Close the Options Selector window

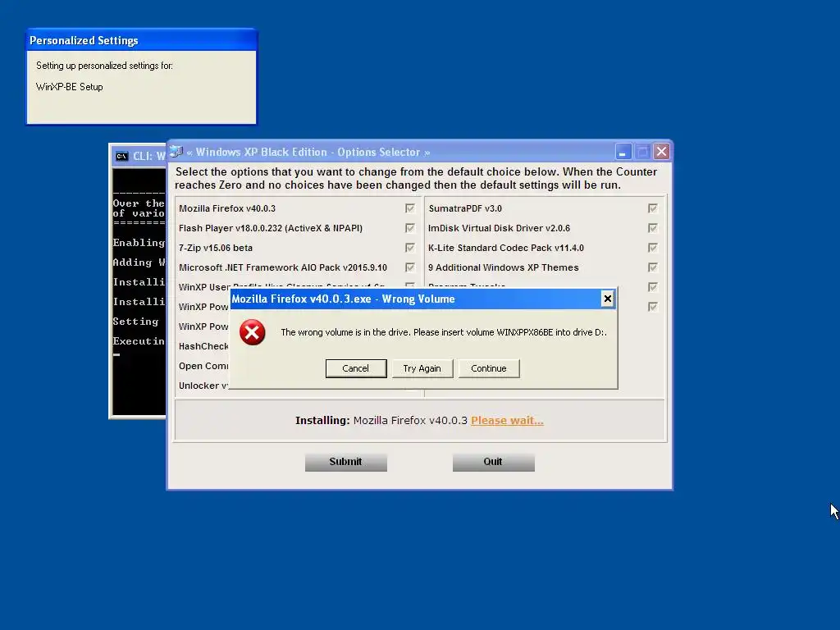662,152
